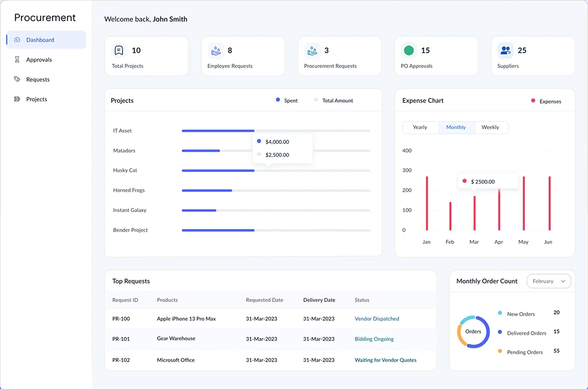Toggle the Spent legend in Projects chart
Viewport: 588px width, 389px height.
[286, 100]
